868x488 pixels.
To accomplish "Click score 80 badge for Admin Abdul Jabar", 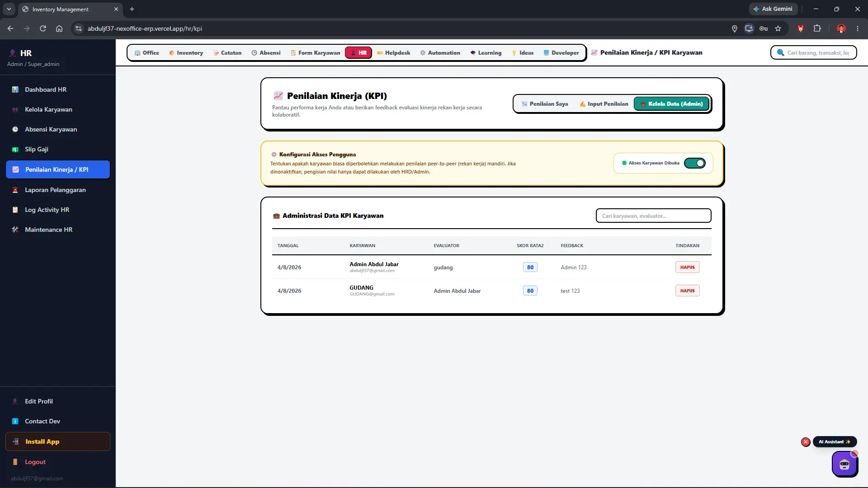I will coord(530,267).
